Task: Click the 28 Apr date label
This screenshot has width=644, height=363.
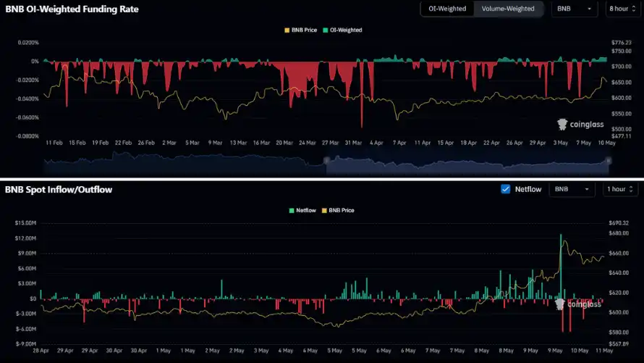Action: 41,351
